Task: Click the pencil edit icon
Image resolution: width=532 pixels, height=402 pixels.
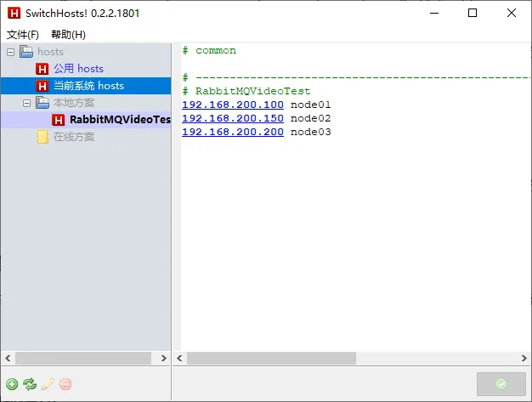Action: (48, 384)
